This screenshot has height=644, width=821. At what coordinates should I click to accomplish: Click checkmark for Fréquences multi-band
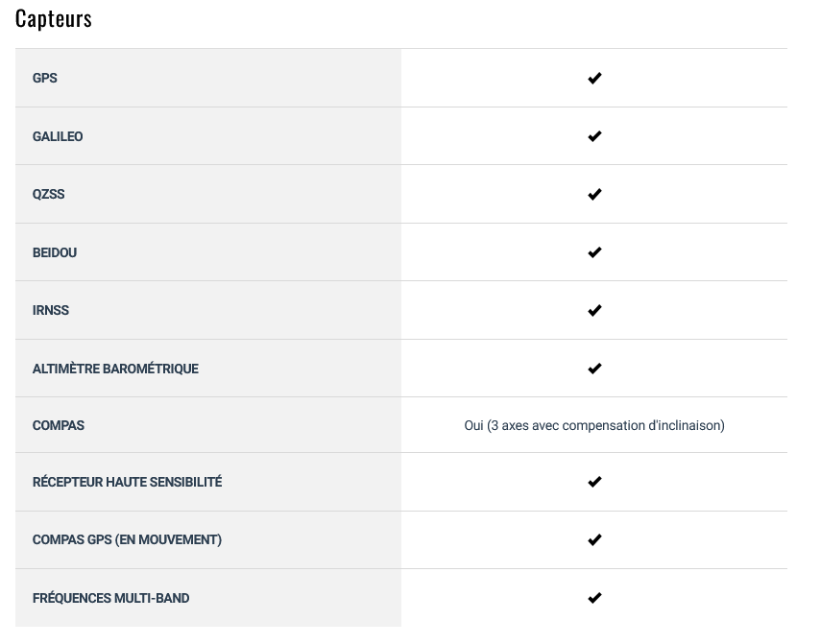point(594,597)
